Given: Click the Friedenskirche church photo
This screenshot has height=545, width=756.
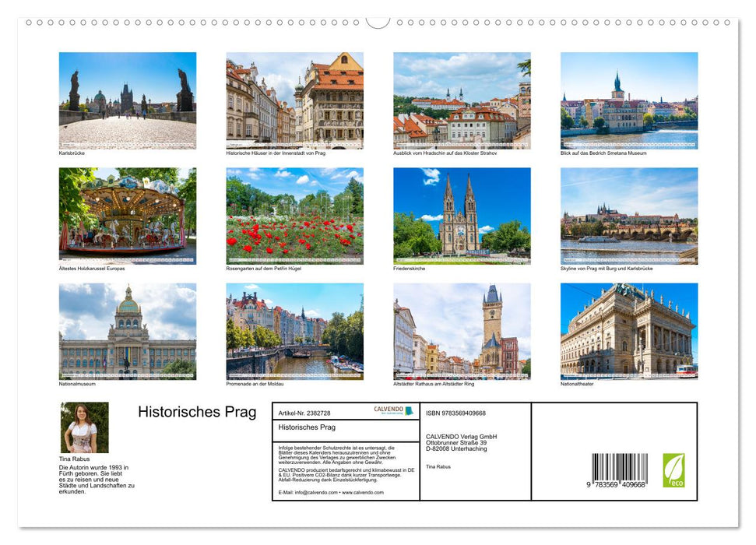Looking at the screenshot, I should (x=462, y=216).
